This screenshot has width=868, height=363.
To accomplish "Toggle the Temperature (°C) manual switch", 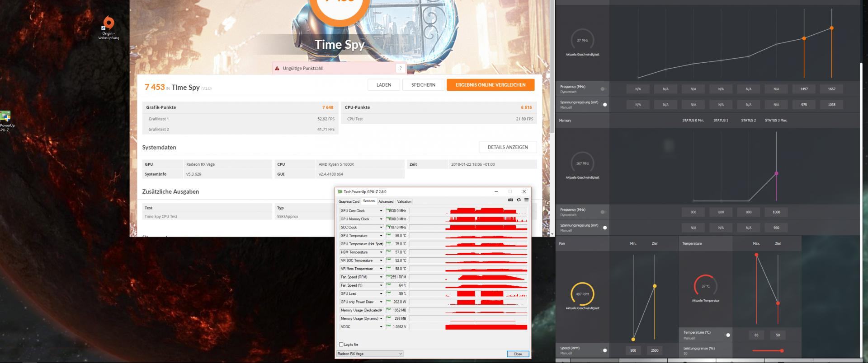I will (x=728, y=335).
